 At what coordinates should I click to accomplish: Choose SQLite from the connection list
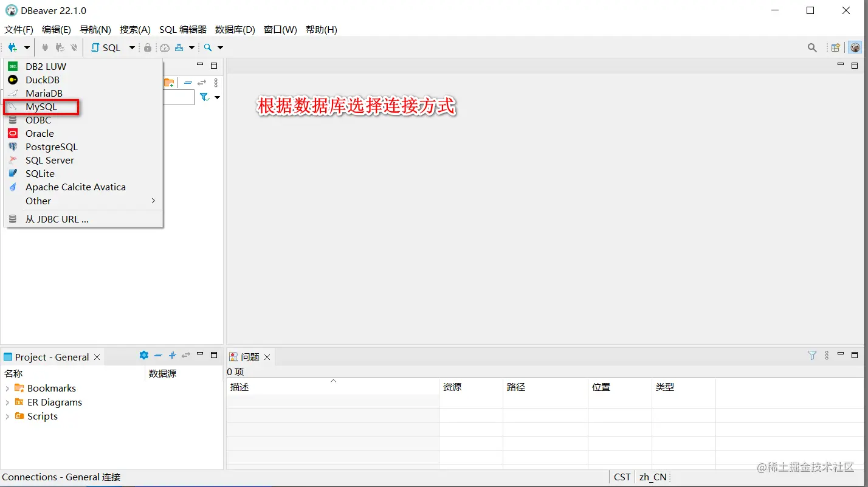83,173
